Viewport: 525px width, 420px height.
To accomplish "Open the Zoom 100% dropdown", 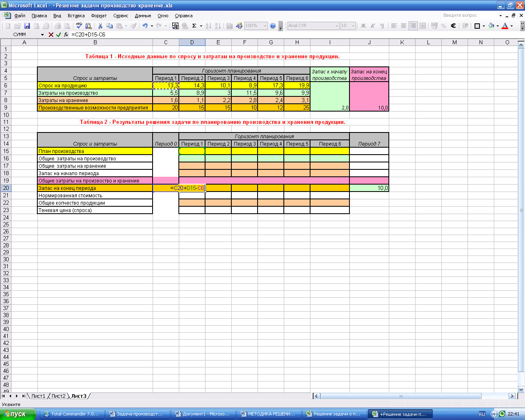I will tap(265, 26).
